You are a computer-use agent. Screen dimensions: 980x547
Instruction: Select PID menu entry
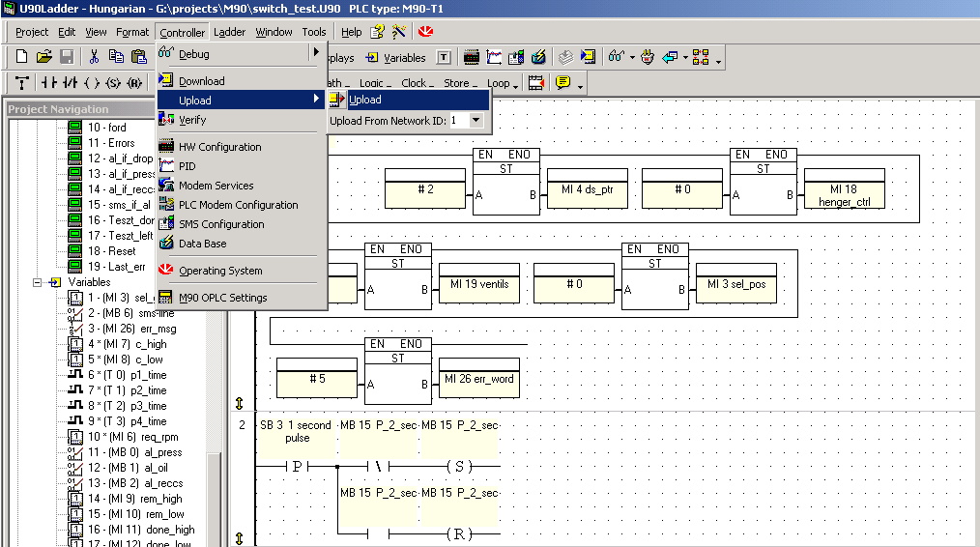pyautogui.click(x=241, y=165)
